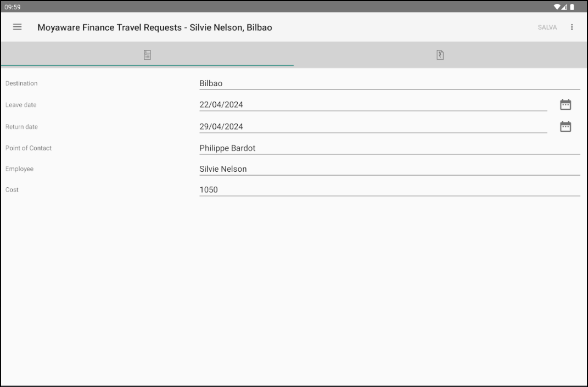The width and height of the screenshot is (588, 387).
Task: Open the calendar picker for Leave date
Action: click(565, 104)
